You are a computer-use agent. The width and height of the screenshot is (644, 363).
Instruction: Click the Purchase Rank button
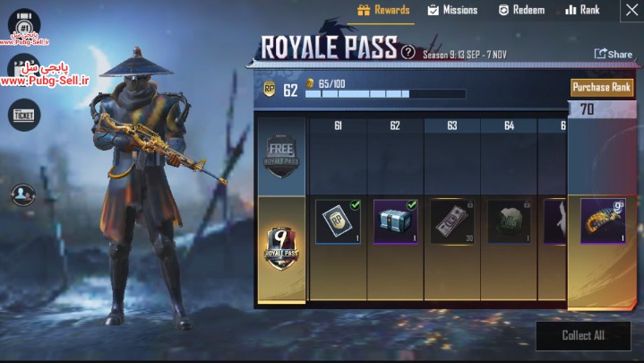(x=602, y=87)
